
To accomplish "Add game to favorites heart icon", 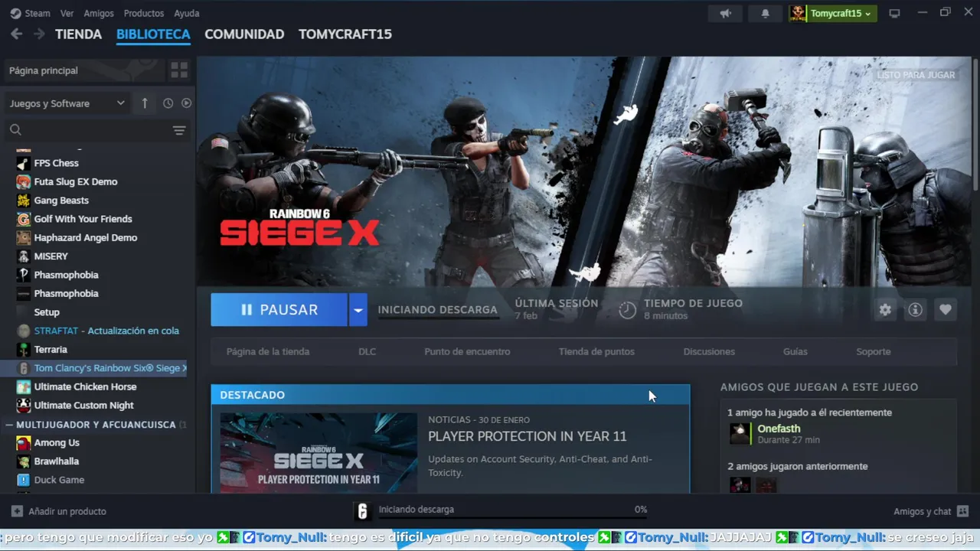I will [x=946, y=310].
